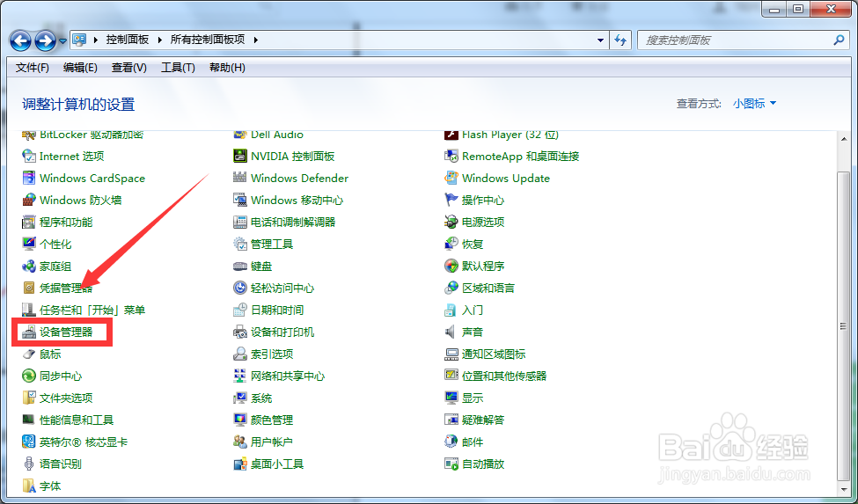
Task: Click the 控制面板 breadcrumb
Action: coord(128,40)
